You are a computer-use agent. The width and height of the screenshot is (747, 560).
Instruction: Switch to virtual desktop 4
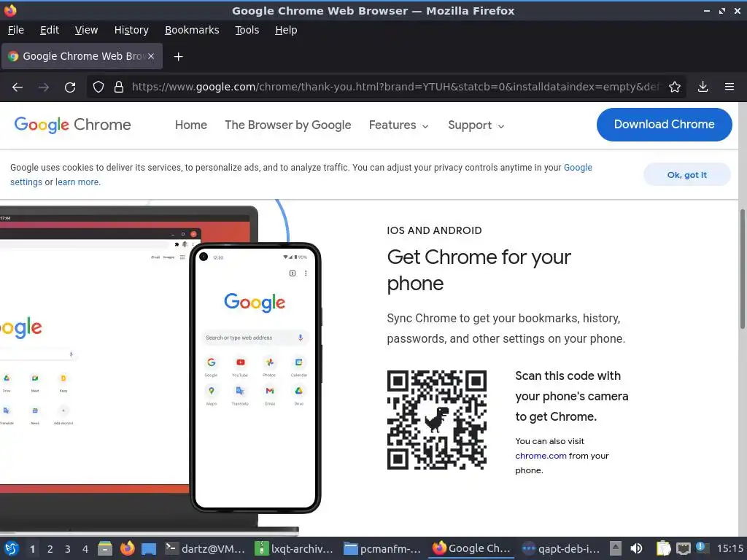pos(85,549)
